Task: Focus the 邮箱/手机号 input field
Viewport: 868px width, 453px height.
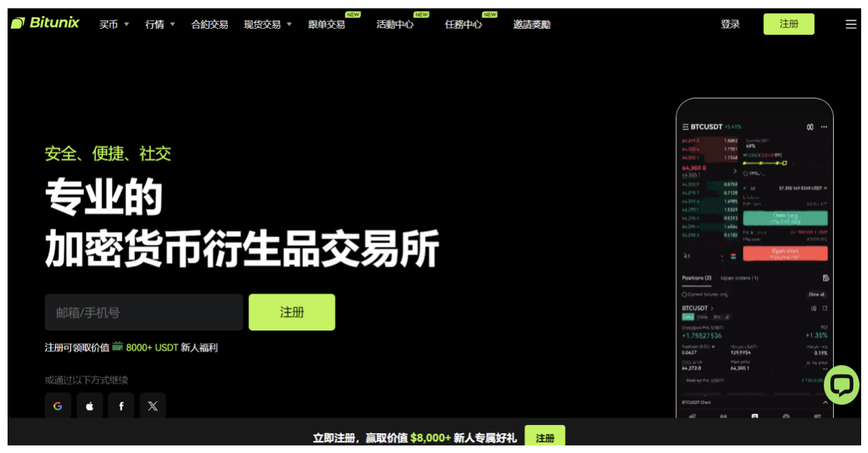Action: (x=144, y=312)
